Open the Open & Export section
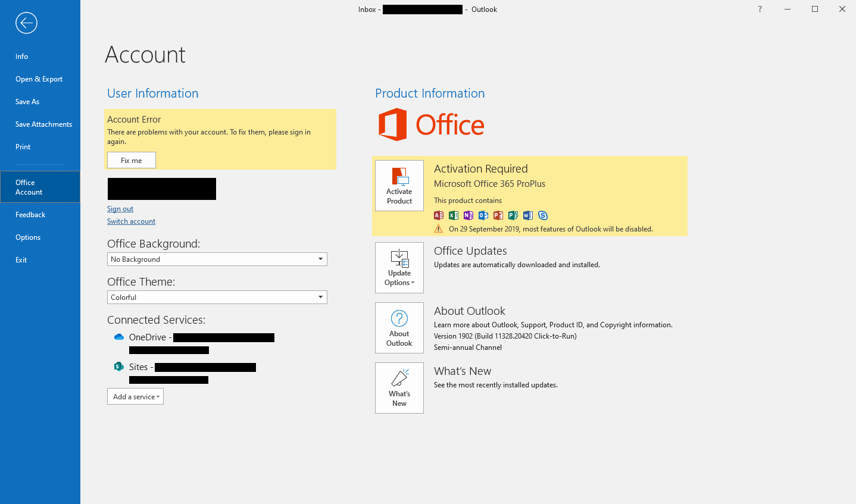This screenshot has width=856, height=504. (x=39, y=79)
